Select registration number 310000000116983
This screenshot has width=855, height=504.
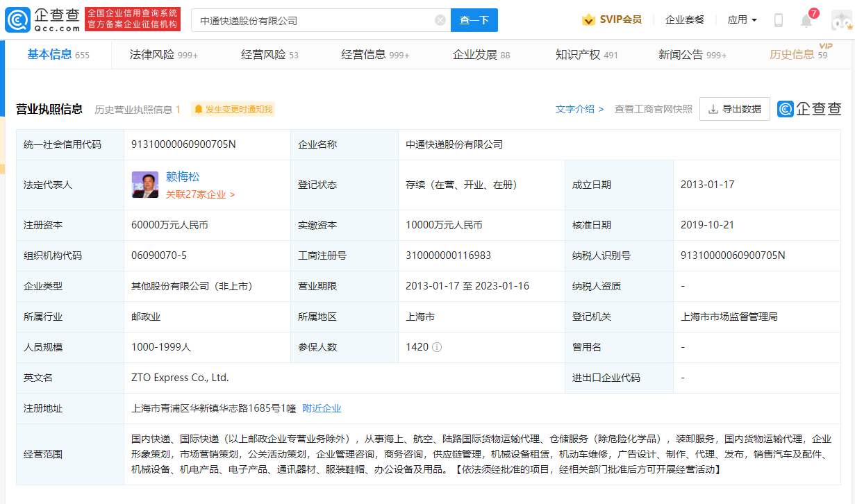[449, 255]
